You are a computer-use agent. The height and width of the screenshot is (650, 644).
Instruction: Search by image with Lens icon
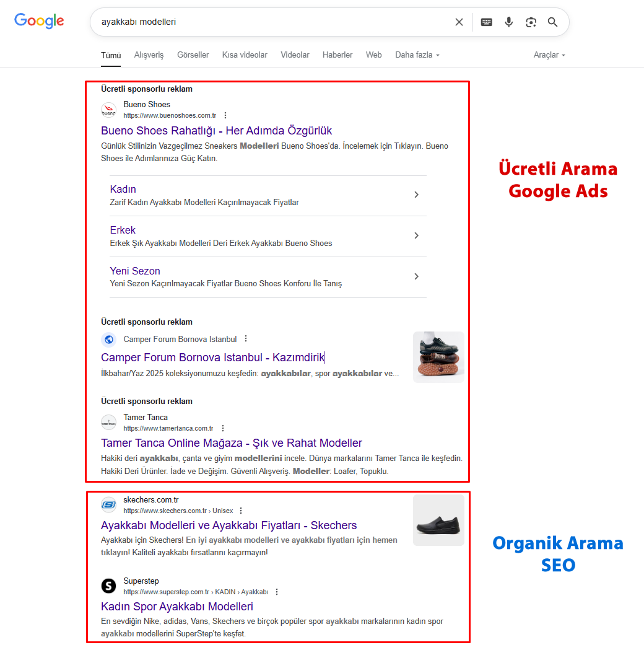[531, 22]
